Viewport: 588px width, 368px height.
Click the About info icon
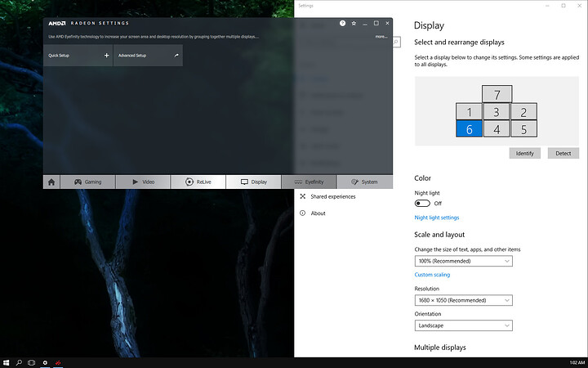coord(303,213)
